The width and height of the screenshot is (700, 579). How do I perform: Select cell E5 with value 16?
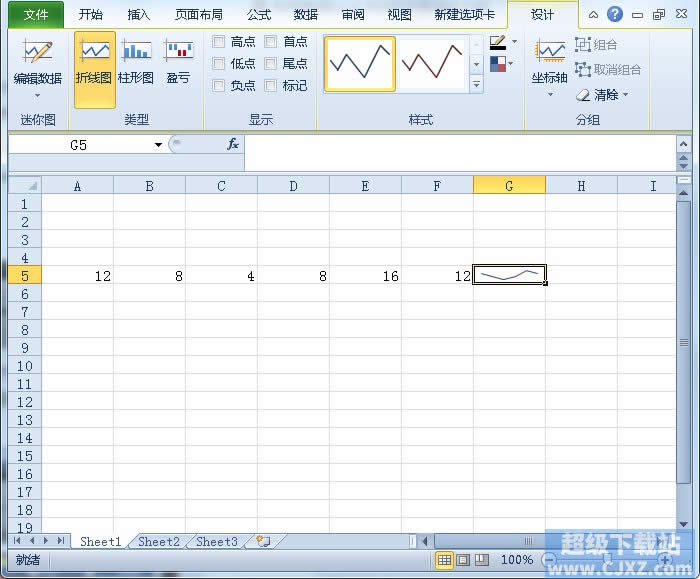click(365, 275)
